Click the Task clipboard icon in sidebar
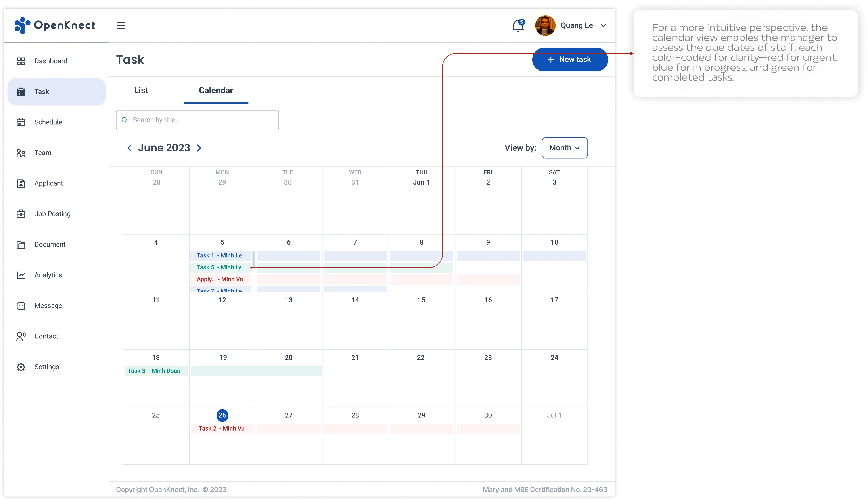 [21, 92]
